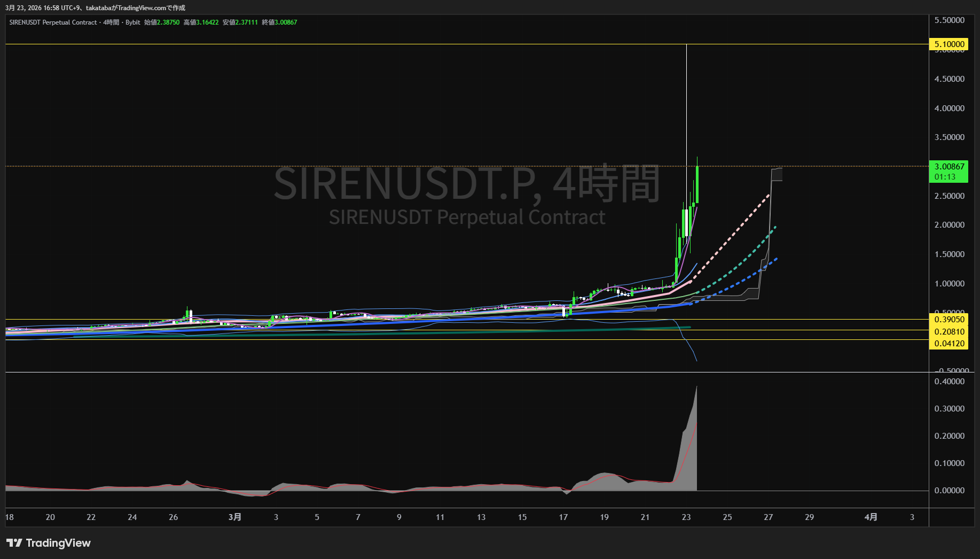
Task: Select the 0.04120 yellow price tag
Action: pyautogui.click(x=948, y=344)
